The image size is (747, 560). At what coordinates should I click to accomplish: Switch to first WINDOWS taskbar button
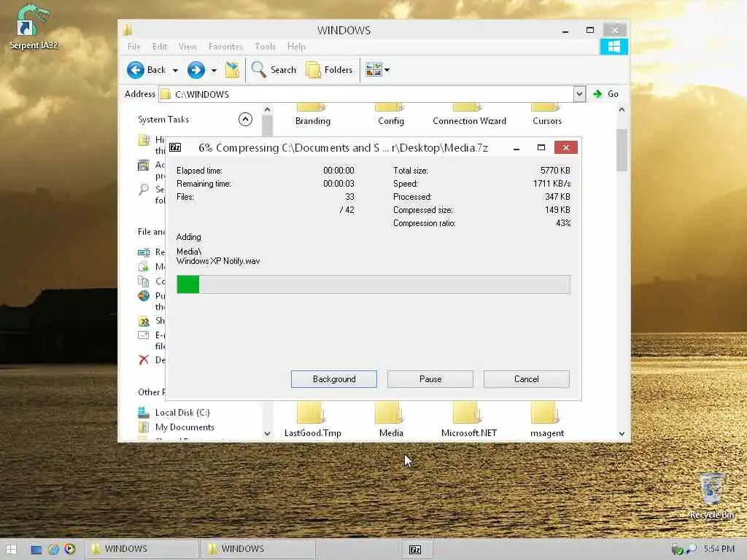(142, 549)
